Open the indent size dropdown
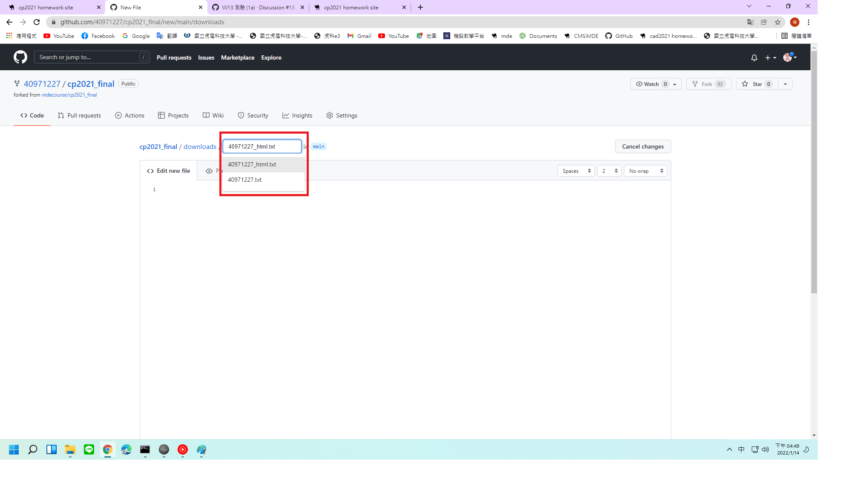Image resolution: width=868 pixels, height=492 pixels. click(609, 171)
